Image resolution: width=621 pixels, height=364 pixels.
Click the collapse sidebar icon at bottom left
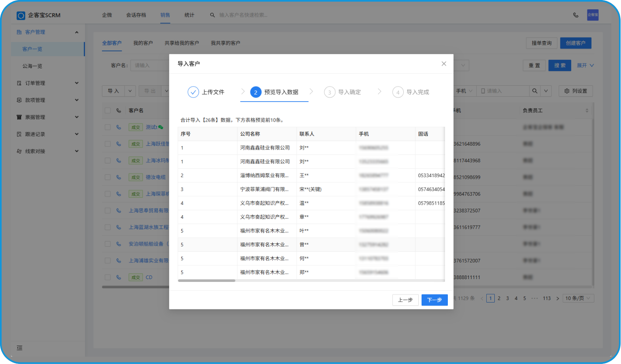tap(19, 348)
